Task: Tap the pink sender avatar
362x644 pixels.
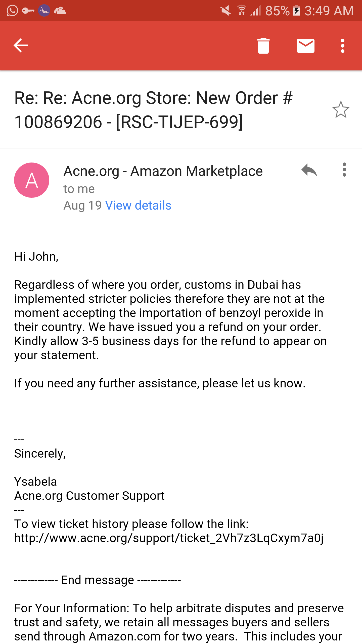Action: point(32,180)
